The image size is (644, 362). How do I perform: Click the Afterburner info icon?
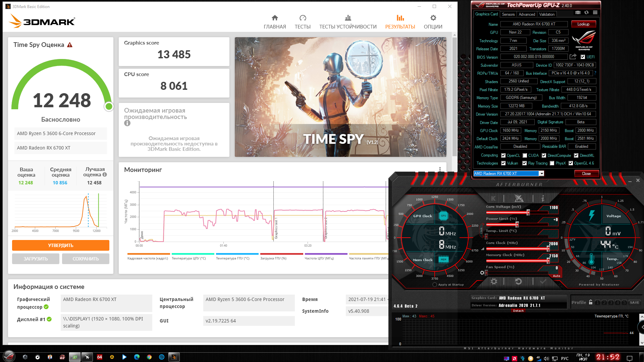542,198
